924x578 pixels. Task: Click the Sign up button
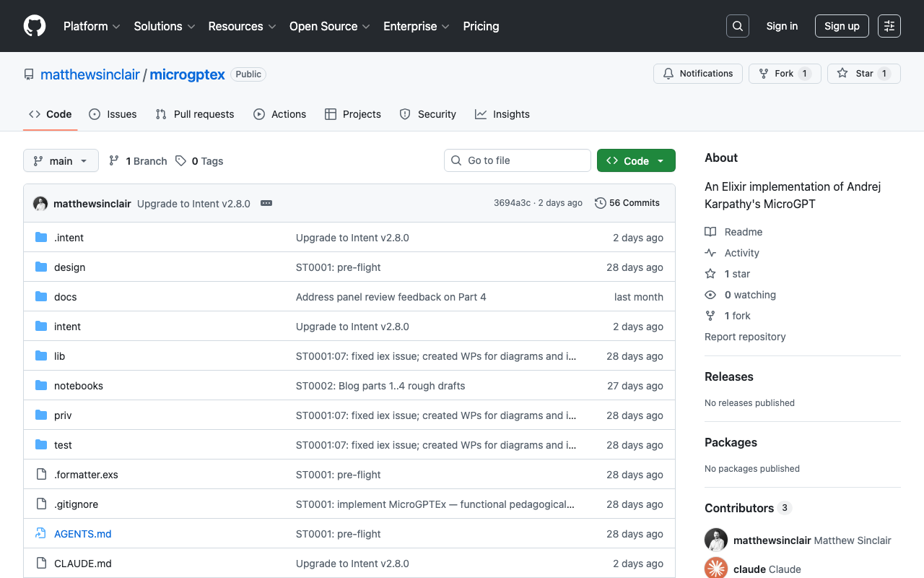[x=841, y=26]
